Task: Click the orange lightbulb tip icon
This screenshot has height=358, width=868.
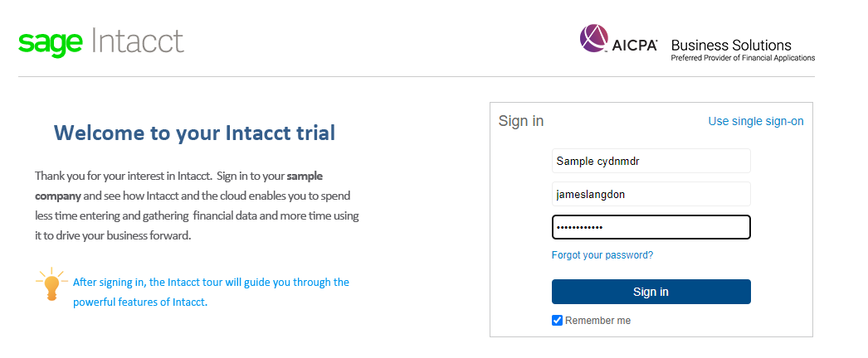Action: tap(51, 285)
